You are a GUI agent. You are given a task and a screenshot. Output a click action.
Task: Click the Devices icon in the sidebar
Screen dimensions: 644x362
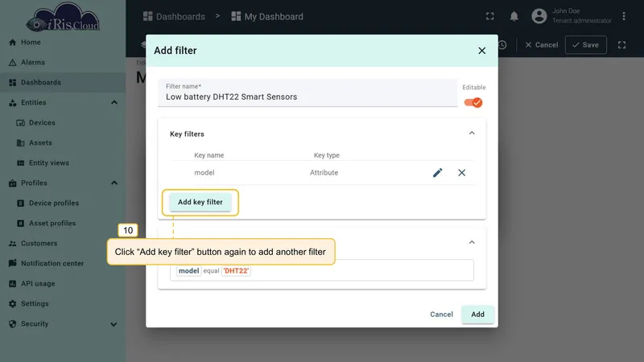[x=21, y=123]
